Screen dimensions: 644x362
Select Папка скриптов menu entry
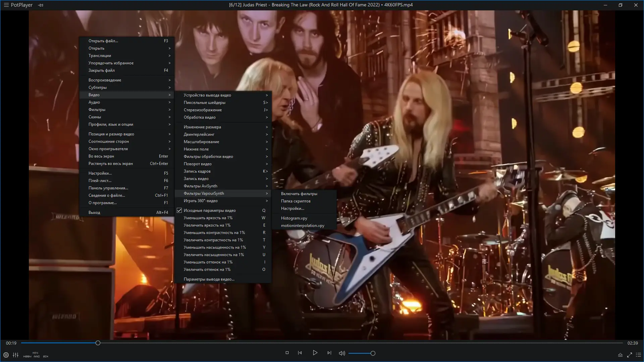point(296,201)
